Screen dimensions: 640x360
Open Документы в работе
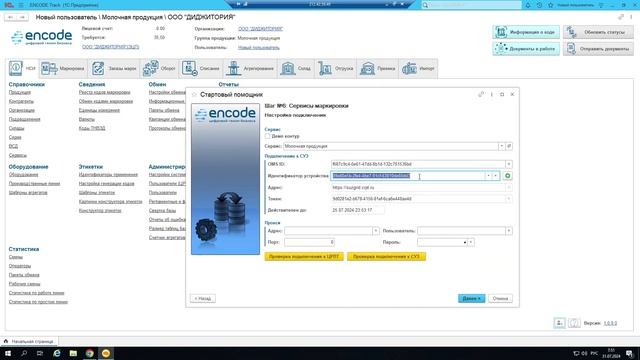coord(526,49)
